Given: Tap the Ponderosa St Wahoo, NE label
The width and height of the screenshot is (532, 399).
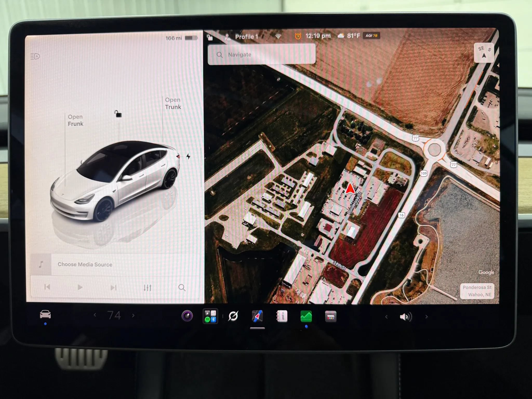Looking at the screenshot, I should click(477, 291).
